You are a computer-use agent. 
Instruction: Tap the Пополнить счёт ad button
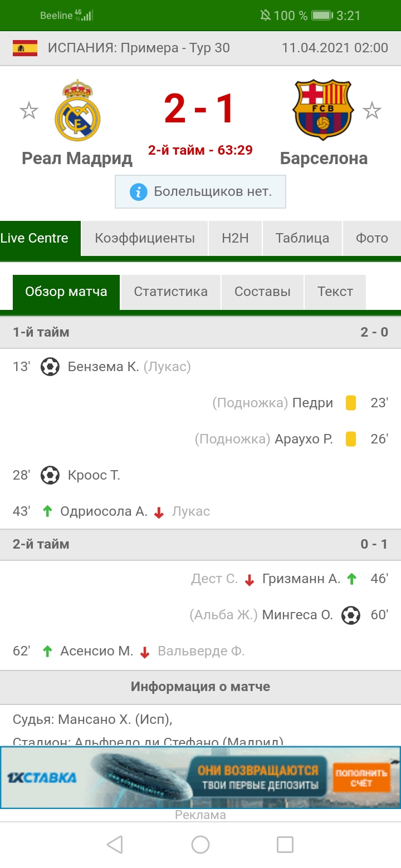tap(361, 778)
